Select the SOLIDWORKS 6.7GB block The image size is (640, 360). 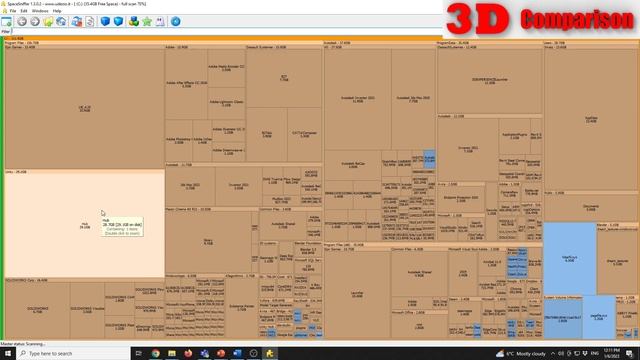click(x=37, y=310)
